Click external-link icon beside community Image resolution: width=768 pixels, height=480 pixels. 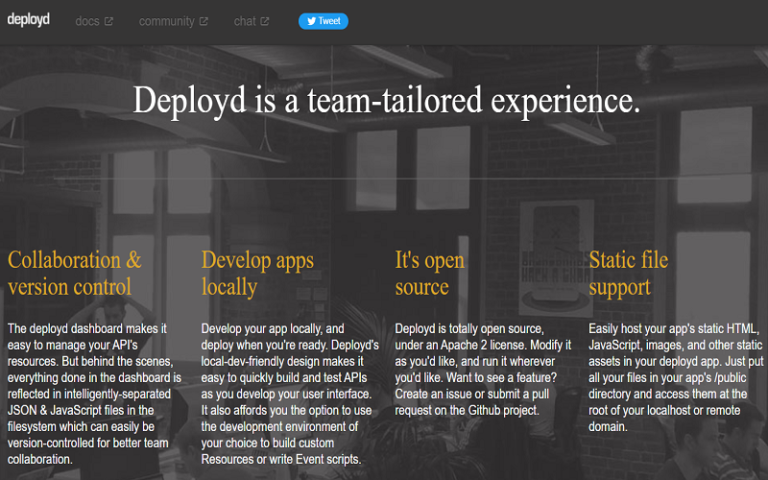pos(204,21)
